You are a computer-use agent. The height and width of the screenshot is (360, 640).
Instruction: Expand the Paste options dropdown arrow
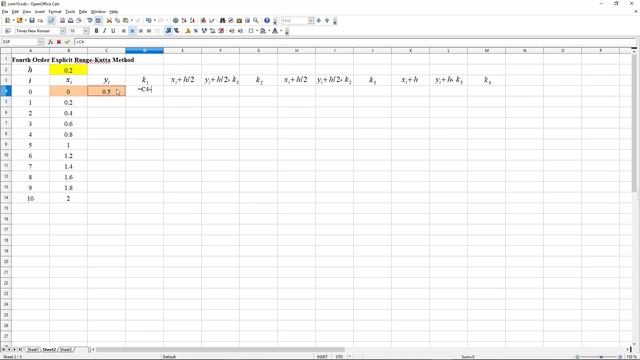click(132, 20)
